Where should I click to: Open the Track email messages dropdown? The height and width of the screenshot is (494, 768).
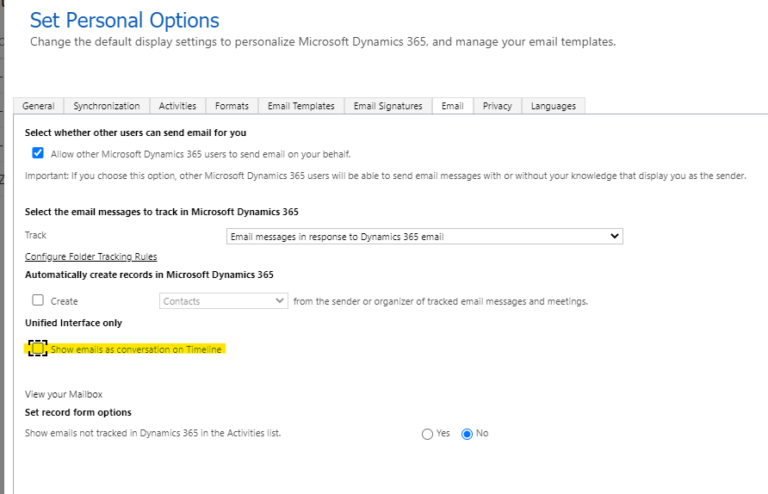point(424,236)
